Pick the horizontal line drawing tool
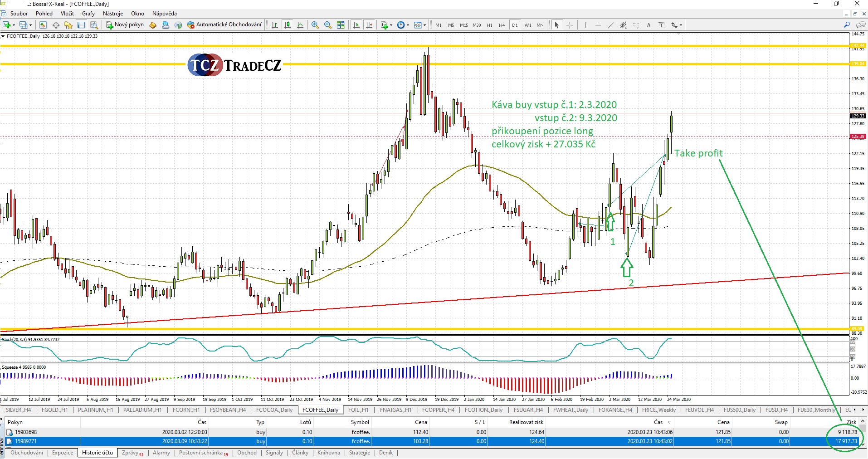 (598, 25)
